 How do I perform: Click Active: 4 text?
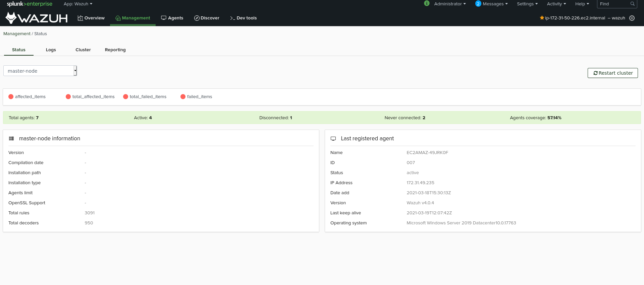143,118
